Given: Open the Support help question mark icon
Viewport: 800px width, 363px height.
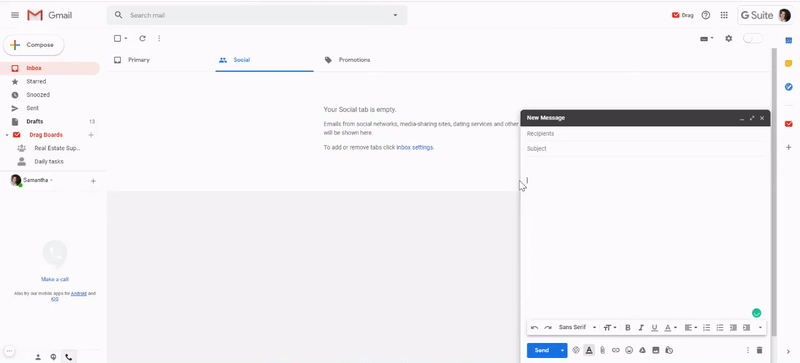Looking at the screenshot, I should [x=706, y=15].
